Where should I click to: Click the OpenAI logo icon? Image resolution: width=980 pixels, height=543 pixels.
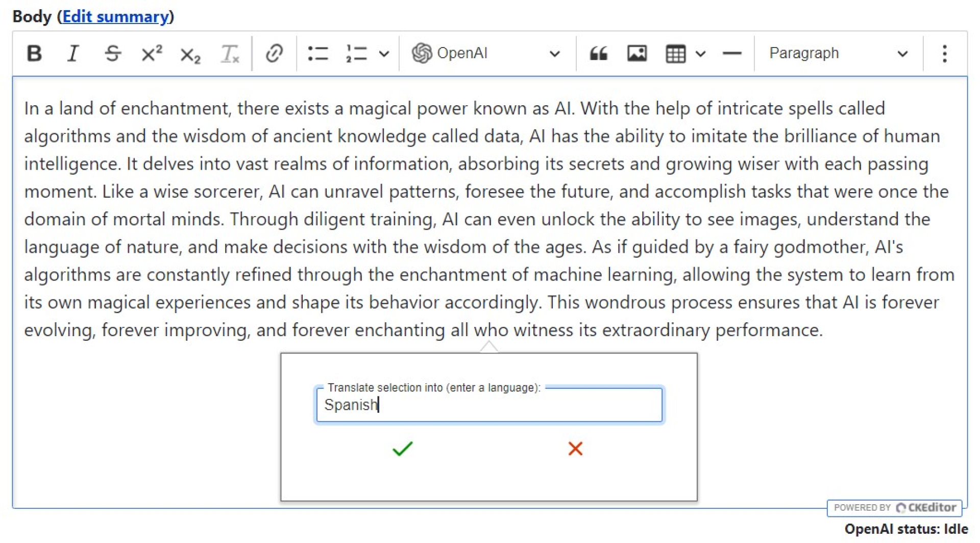[422, 53]
